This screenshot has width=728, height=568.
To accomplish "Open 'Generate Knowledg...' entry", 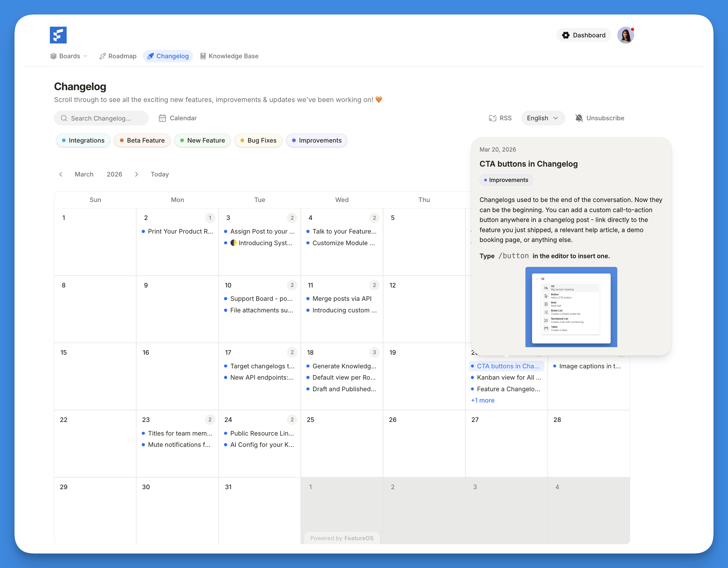I will [342, 366].
